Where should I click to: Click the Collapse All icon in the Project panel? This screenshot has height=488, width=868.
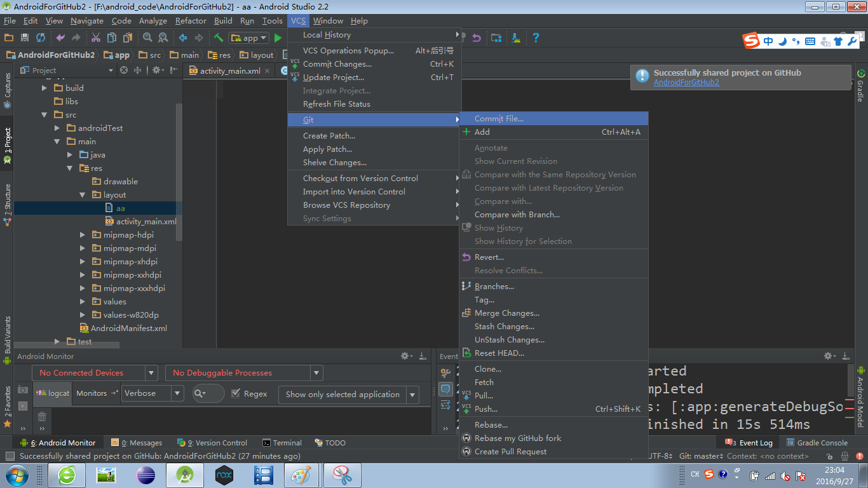tap(137, 71)
